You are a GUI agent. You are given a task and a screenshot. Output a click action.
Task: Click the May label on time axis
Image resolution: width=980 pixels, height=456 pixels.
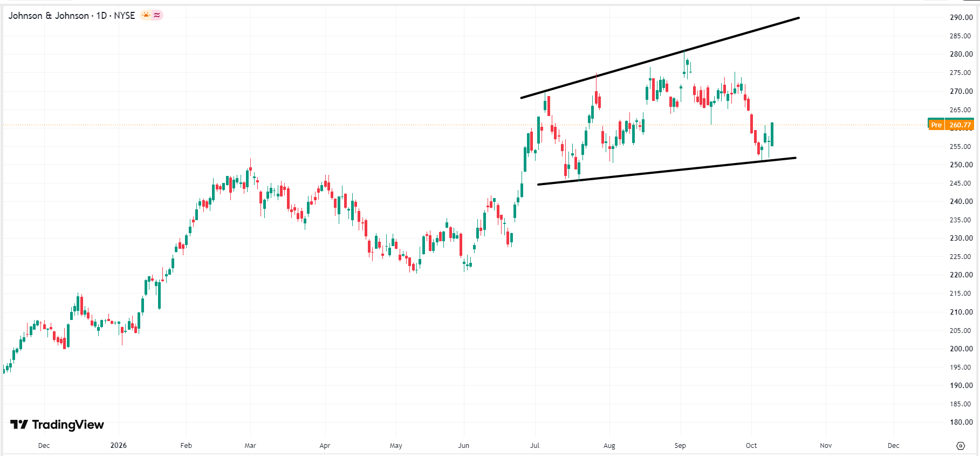396,445
